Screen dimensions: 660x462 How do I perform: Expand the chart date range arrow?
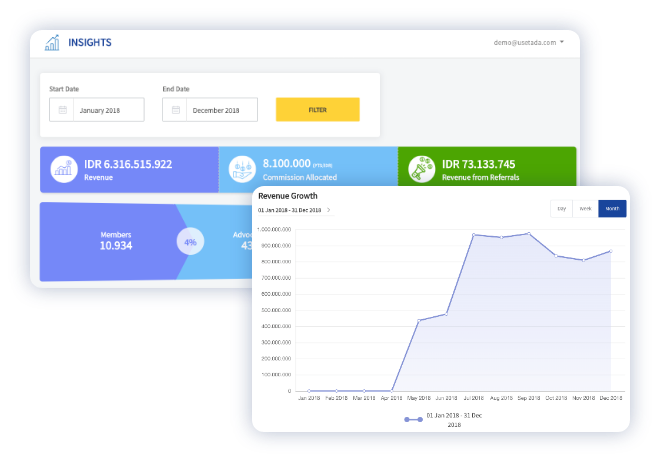[x=329, y=211]
